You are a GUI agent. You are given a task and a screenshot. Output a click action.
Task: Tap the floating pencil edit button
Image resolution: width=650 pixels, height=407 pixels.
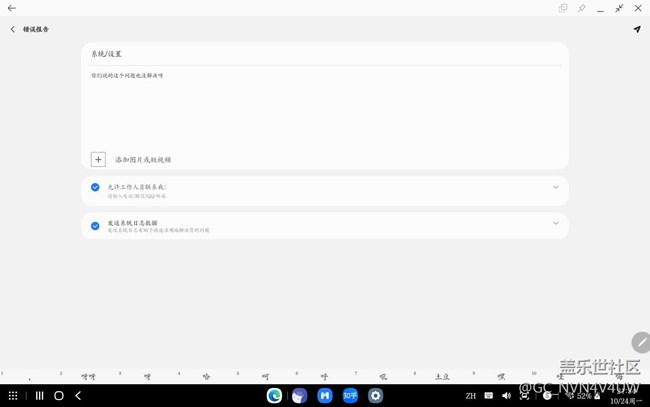(640, 343)
